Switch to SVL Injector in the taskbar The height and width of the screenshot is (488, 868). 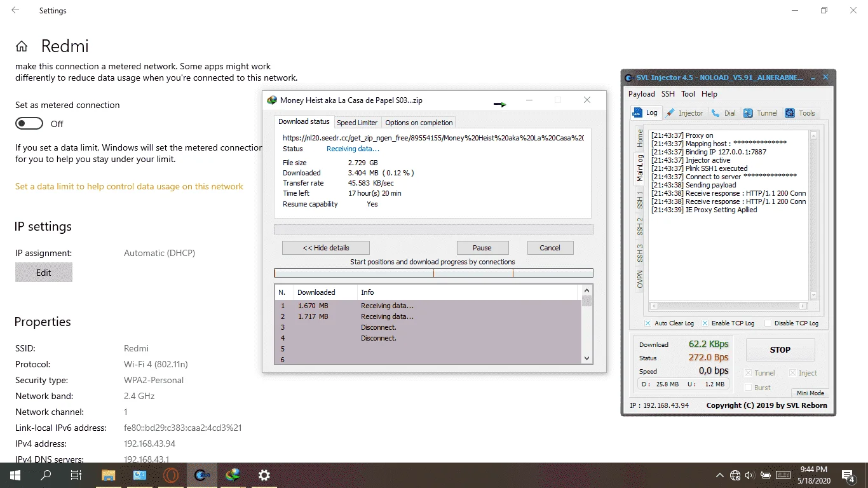click(x=202, y=475)
